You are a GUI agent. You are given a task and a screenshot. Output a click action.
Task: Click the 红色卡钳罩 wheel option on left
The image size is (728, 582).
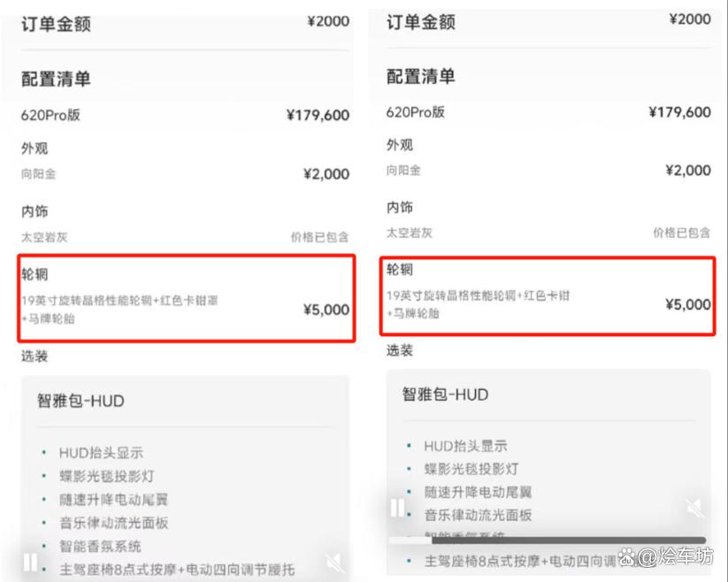pyautogui.click(x=119, y=302)
